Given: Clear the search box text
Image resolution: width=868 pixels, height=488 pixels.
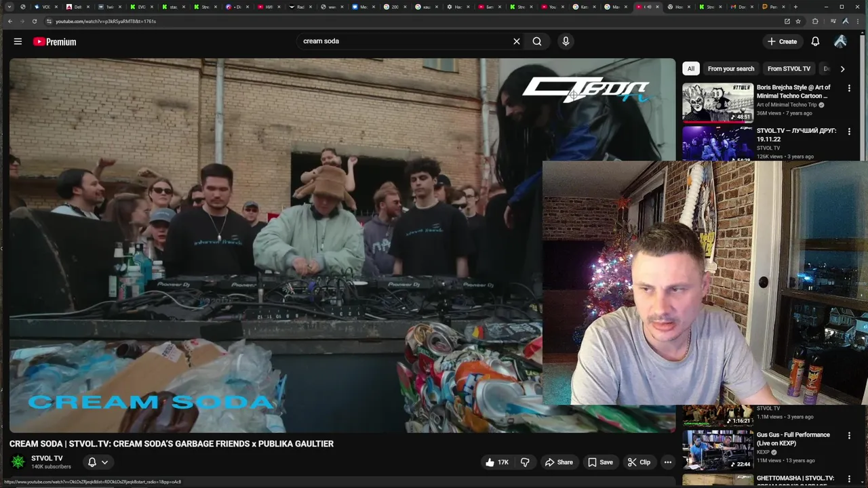Looking at the screenshot, I should click(x=517, y=41).
